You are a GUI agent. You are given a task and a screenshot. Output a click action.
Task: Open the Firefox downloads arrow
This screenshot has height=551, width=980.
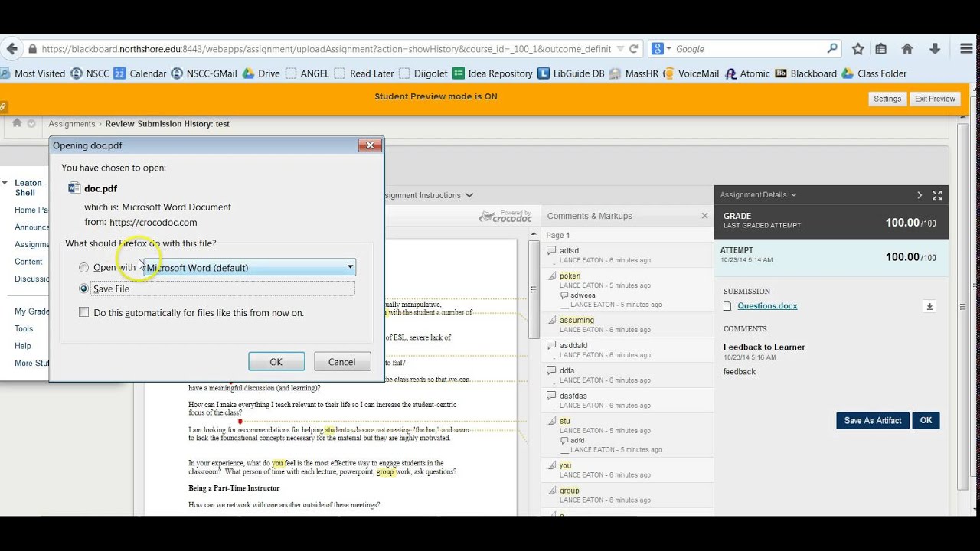click(x=935, y=49)
